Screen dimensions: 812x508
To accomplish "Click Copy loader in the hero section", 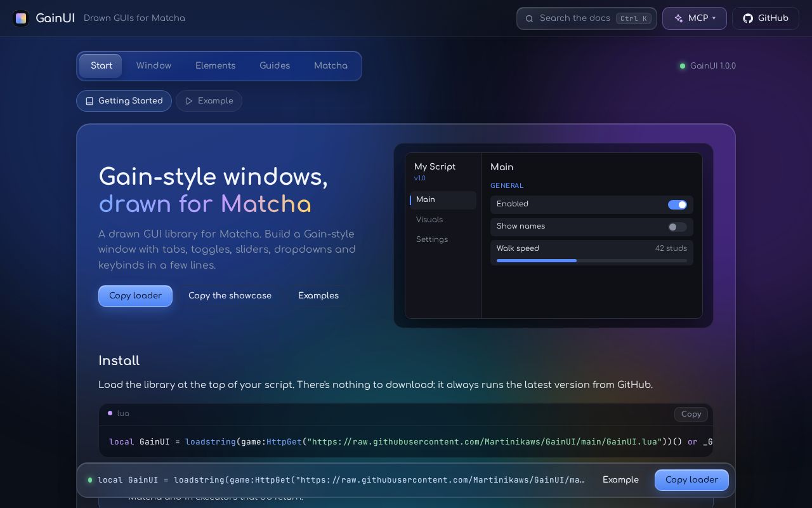I will (135, 296).
